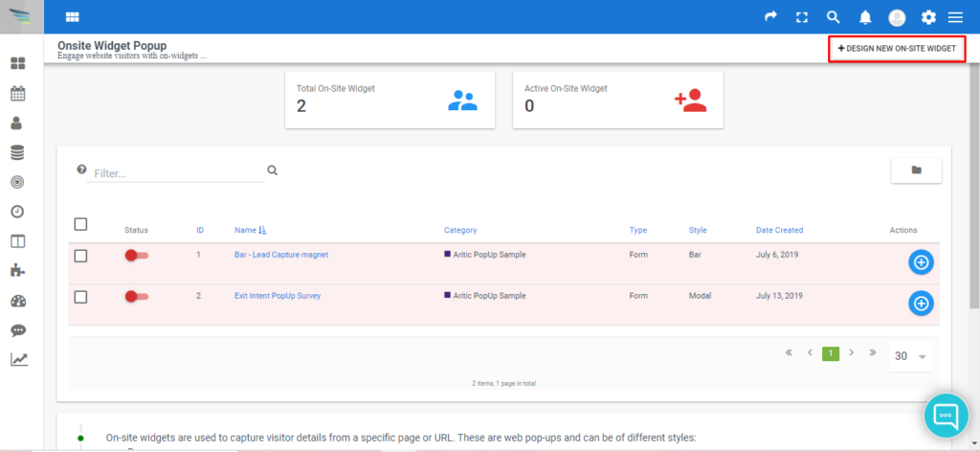
Task: Open puzzle piece plugins icon in sidebar
Action: [17, 270]
